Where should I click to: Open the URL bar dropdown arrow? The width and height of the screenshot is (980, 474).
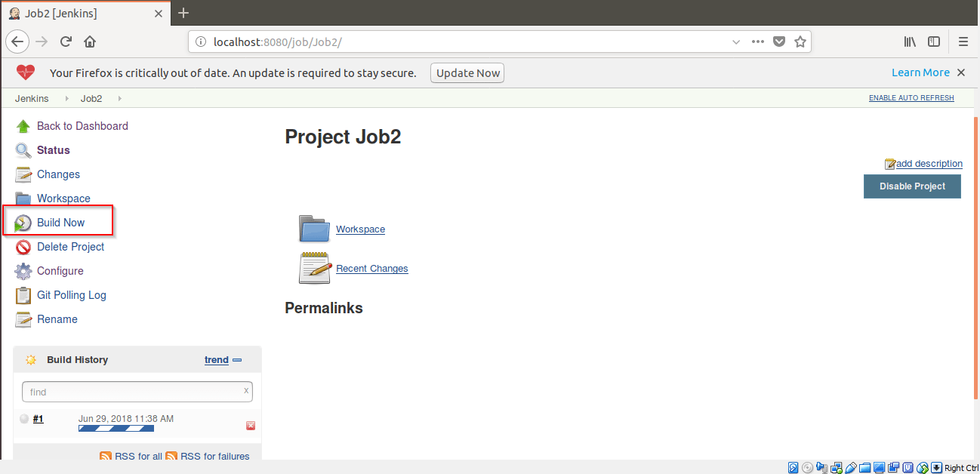click(x=736, y=42)
